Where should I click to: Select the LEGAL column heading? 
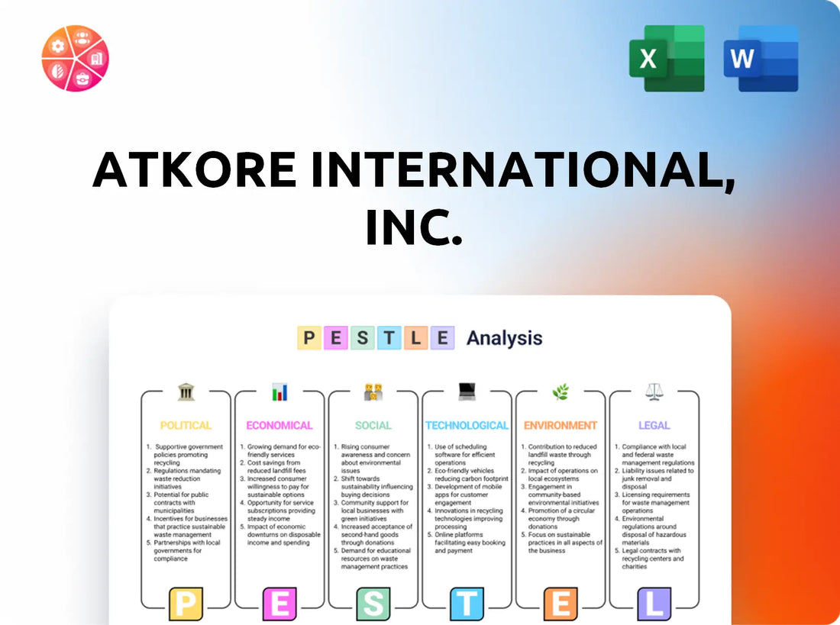pos(654,425)
